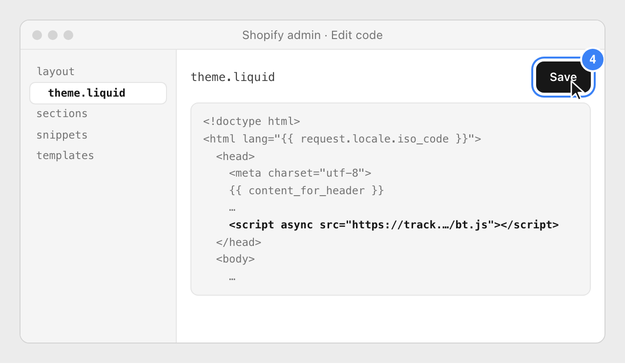
Task: Click the bold script async bt.js line
Action: [394, 225]
